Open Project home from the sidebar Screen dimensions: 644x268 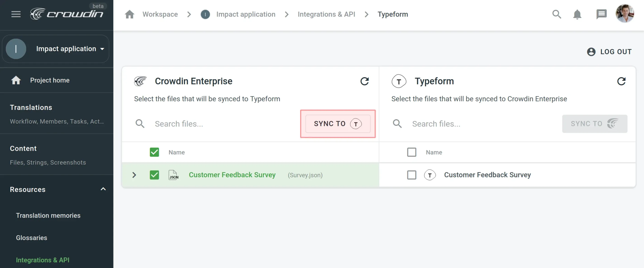coord(50,80)
